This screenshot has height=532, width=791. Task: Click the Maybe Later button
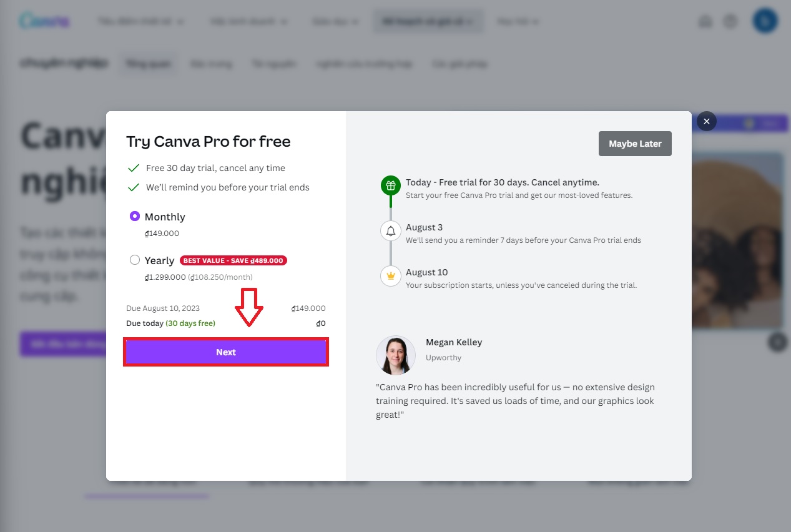pyautogui.click(x=635, y=144)
